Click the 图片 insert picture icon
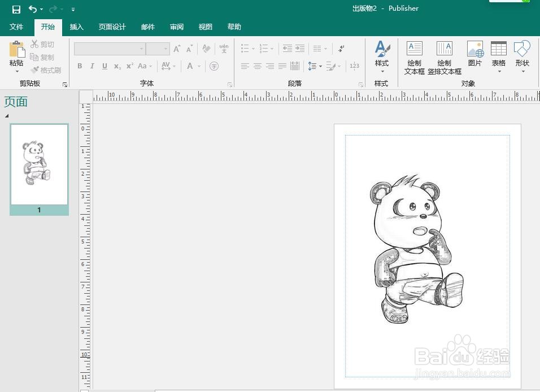Screen dimensions: 540x392 tap(475, 54)
